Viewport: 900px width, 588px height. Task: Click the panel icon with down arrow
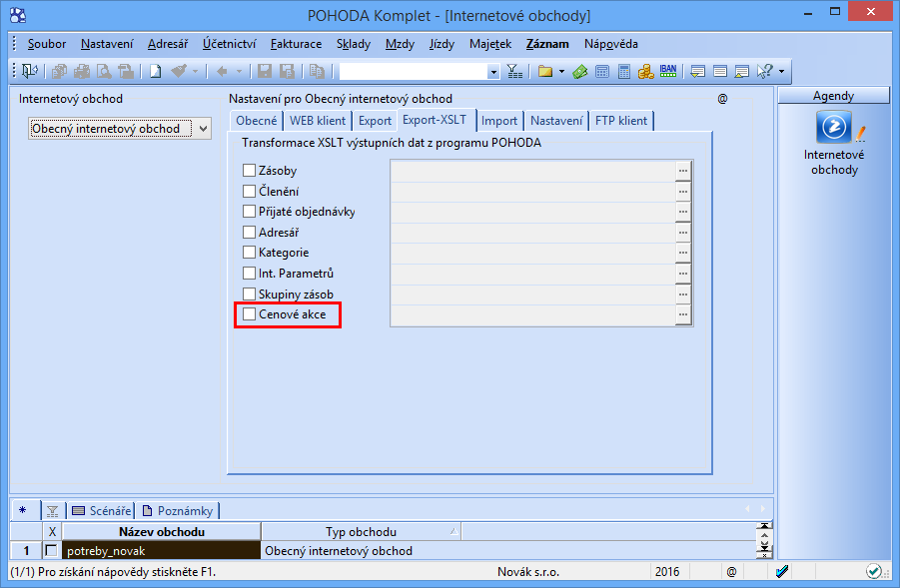pyautogui.click(x=697, y=71)
